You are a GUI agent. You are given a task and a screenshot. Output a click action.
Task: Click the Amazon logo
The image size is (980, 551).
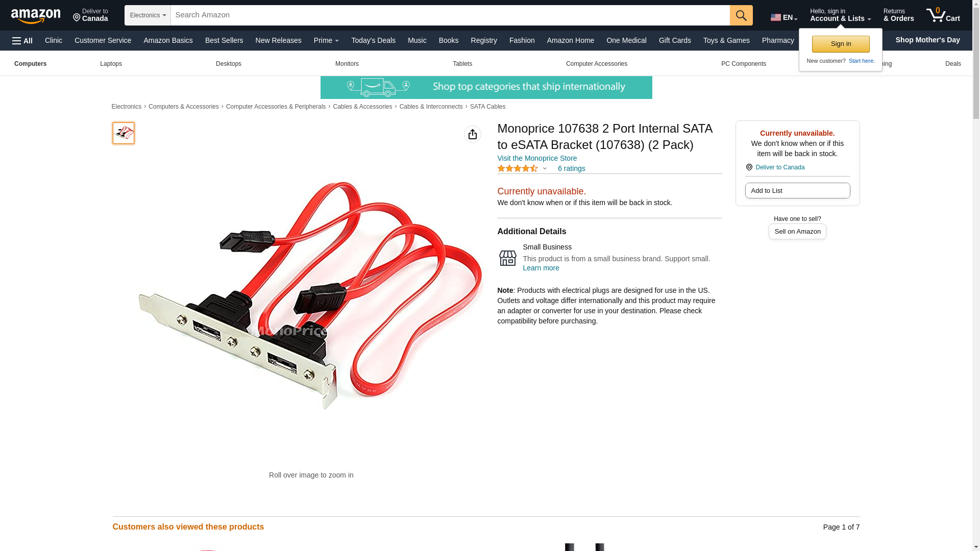pos(36,16)
